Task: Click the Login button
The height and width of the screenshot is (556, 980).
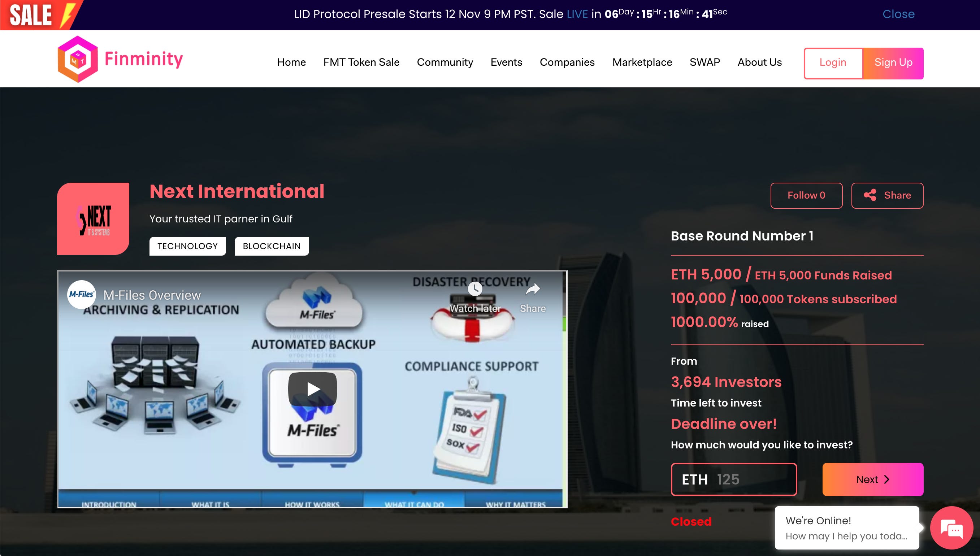Action: [833, 63]
